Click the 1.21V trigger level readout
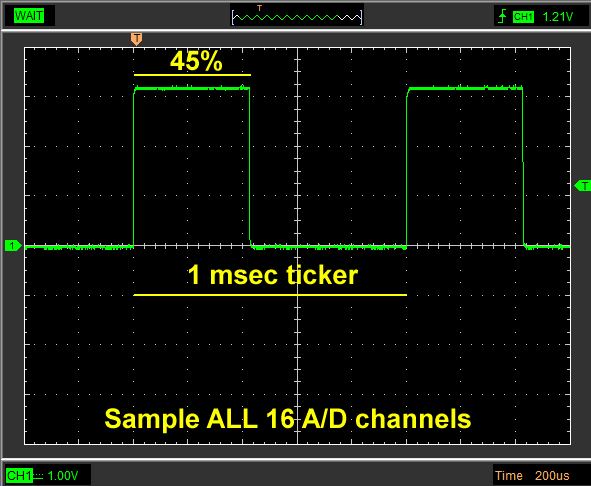Viewport: 591px width, 486px height. 557,17
